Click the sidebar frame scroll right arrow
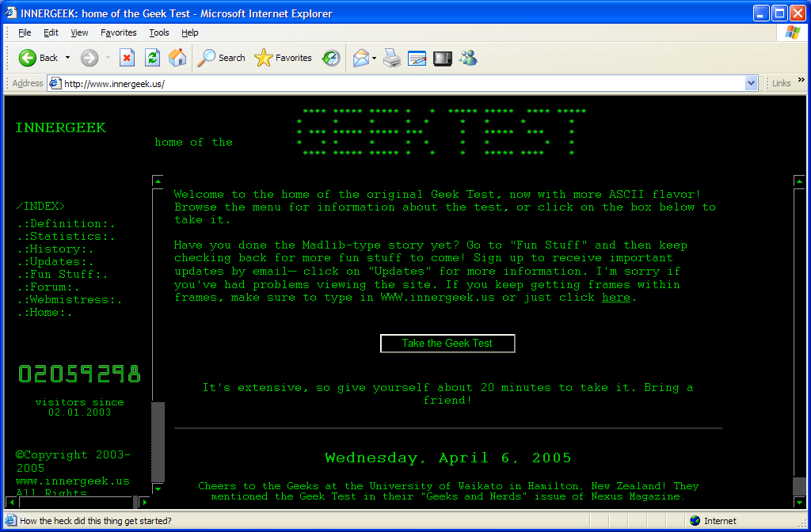 tap(145, 502)
